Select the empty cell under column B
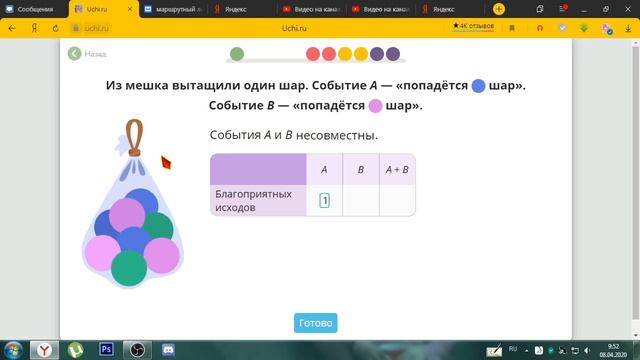 tap(361, 200)
